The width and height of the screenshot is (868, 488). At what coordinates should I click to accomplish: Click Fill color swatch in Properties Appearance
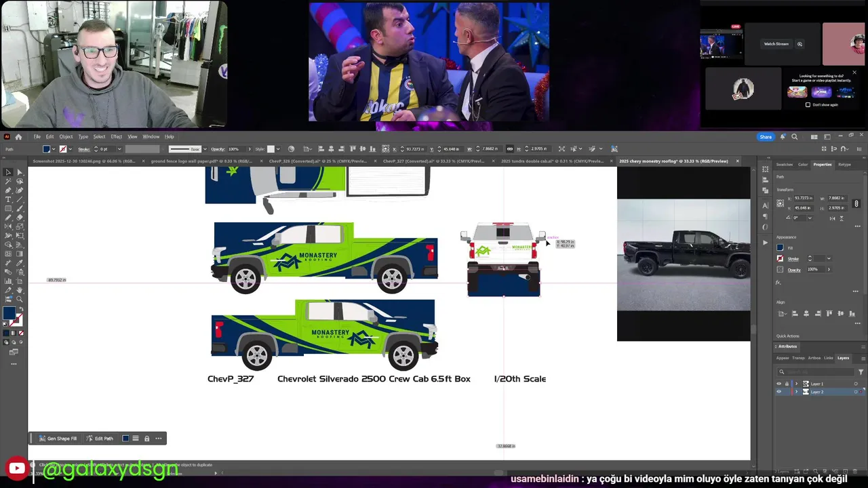pyautogui.click(x=780, y=247)
